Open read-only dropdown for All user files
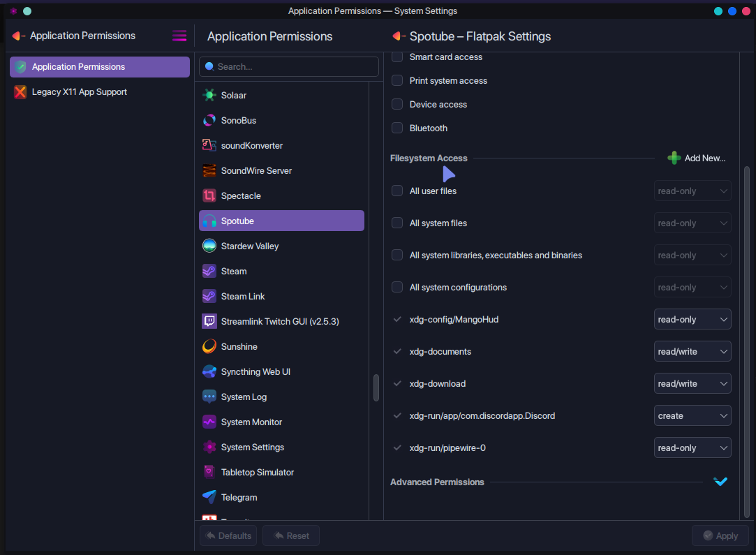Image resolution: width=756 pixels, height=555 pixels. (x=692, y=191)
